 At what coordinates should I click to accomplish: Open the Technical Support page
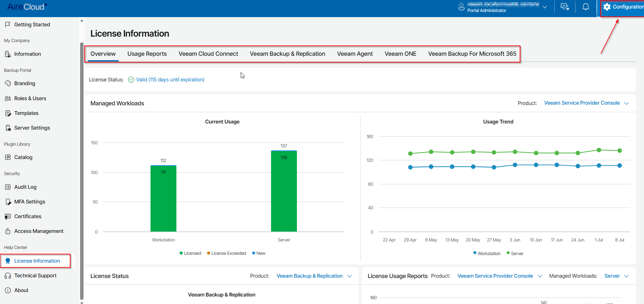coord(35,276)
